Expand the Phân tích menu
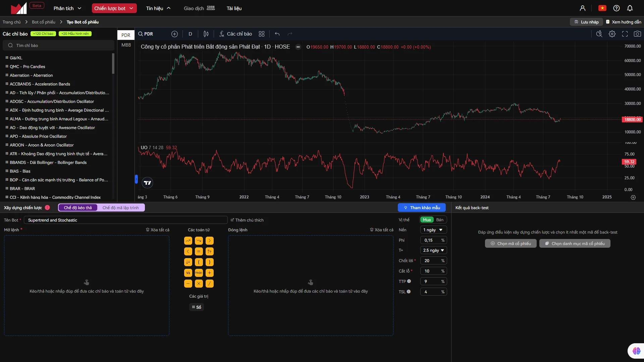 coord(67,8)
